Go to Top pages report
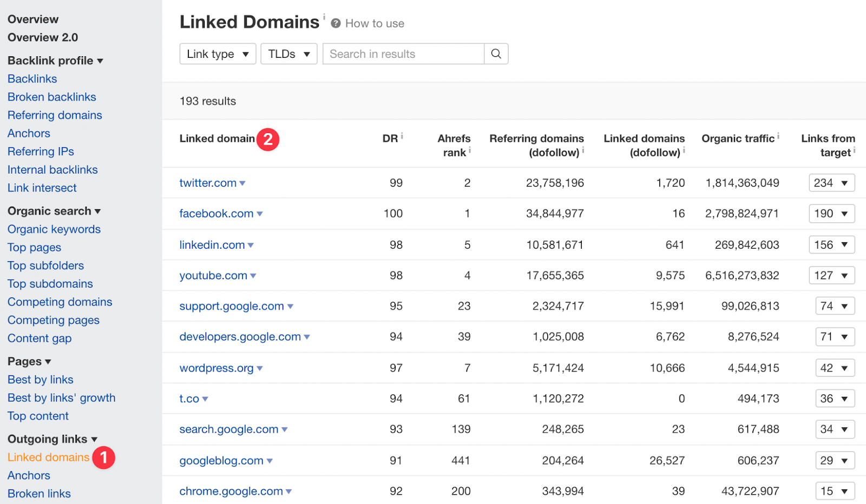This screenshot has width=866, height=504. 34,248
